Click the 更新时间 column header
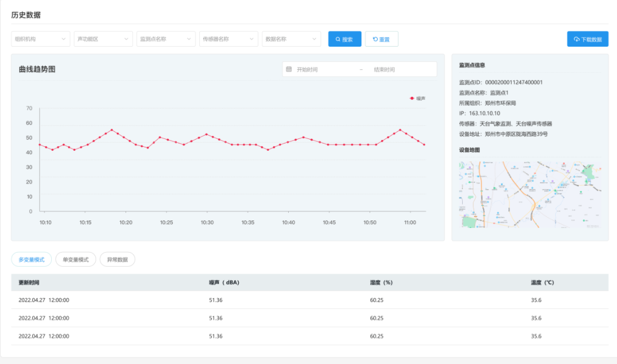Viewport: 617px width, 364px height. [29, 282]
